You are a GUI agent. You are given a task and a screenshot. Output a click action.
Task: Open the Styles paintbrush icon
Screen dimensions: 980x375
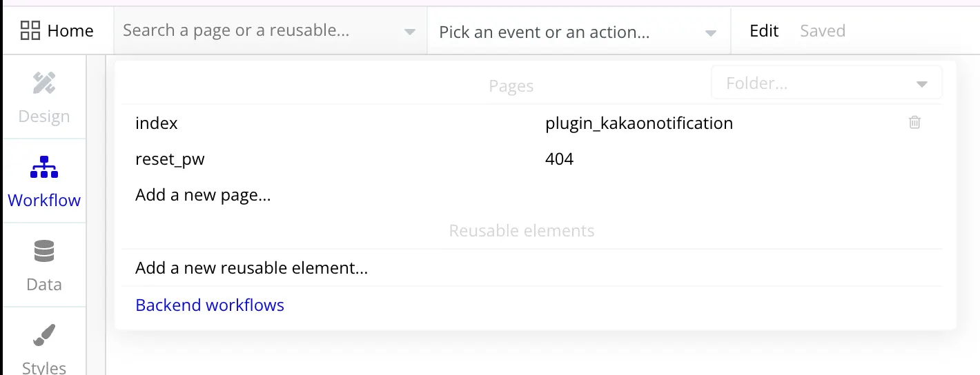(x=44, y=336)
